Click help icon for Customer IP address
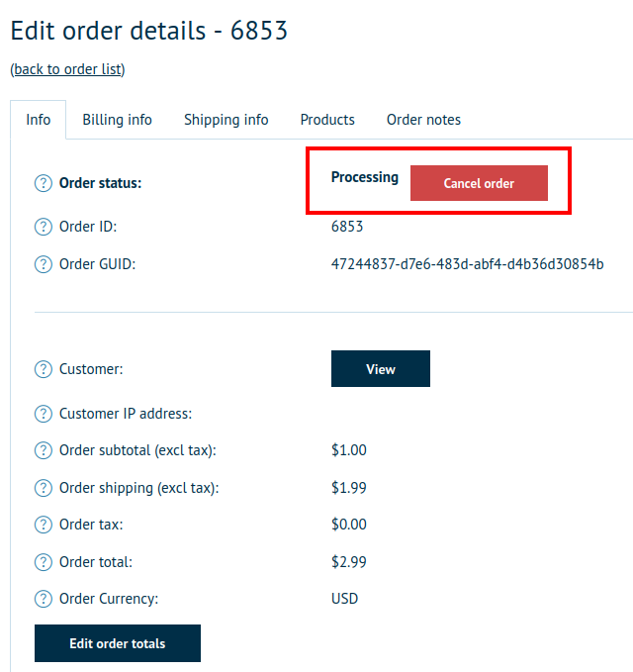633x672 pixels. [x=43, y=414]
